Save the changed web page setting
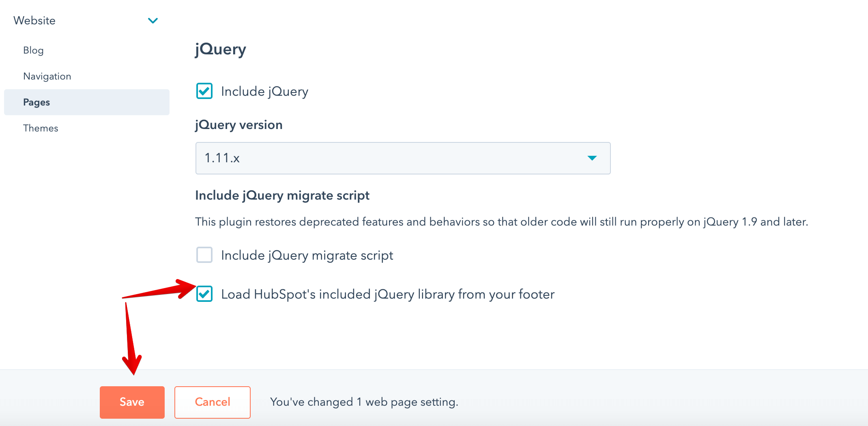The height and width of the screenshot is (426, 868). (x=132, y=402)
